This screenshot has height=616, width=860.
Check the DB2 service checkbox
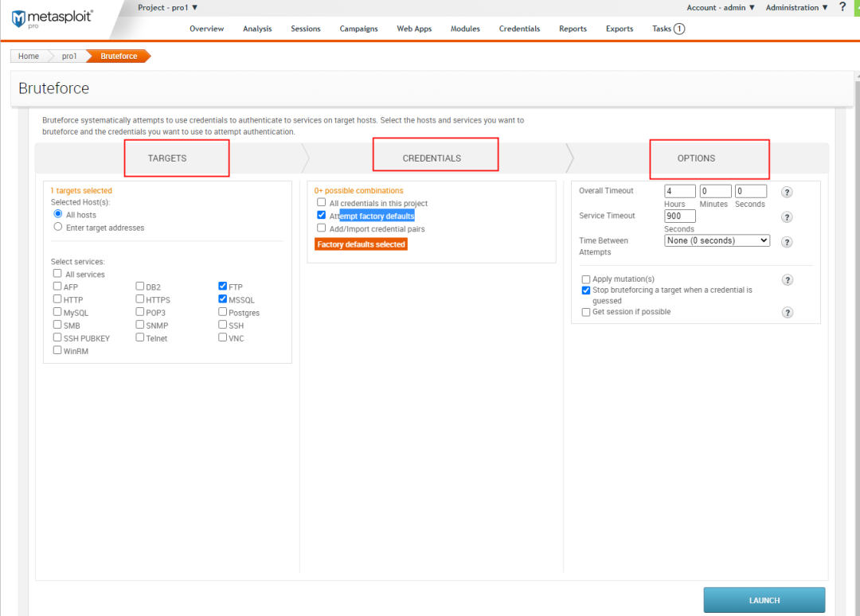140,286
